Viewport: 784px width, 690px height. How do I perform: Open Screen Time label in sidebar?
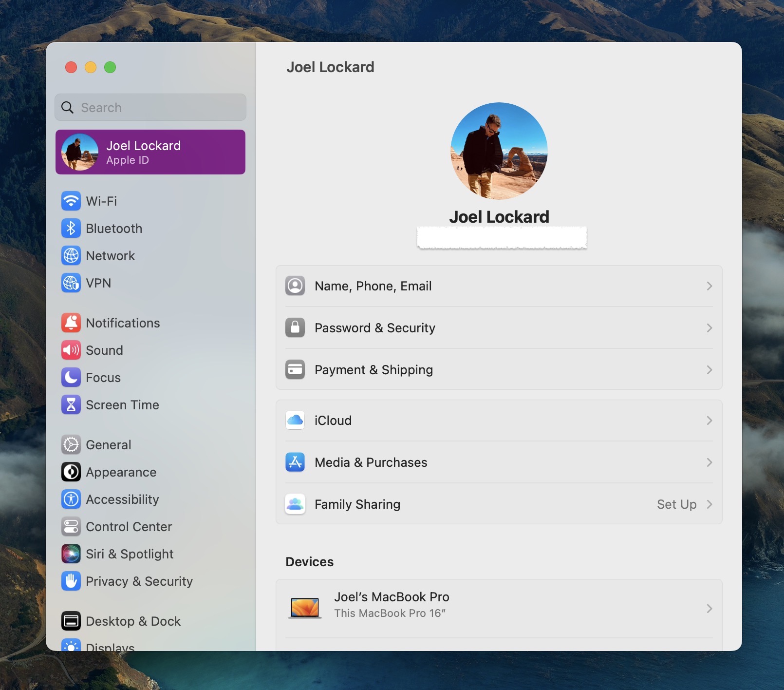click(122, 405)
